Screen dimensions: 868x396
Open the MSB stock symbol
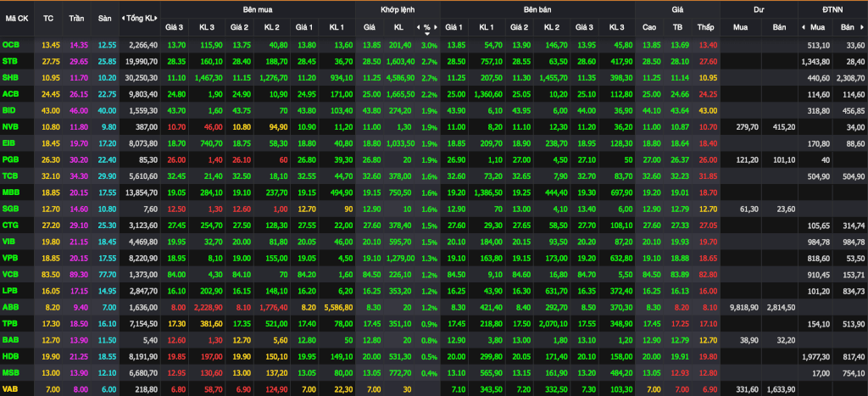point(10,373)
